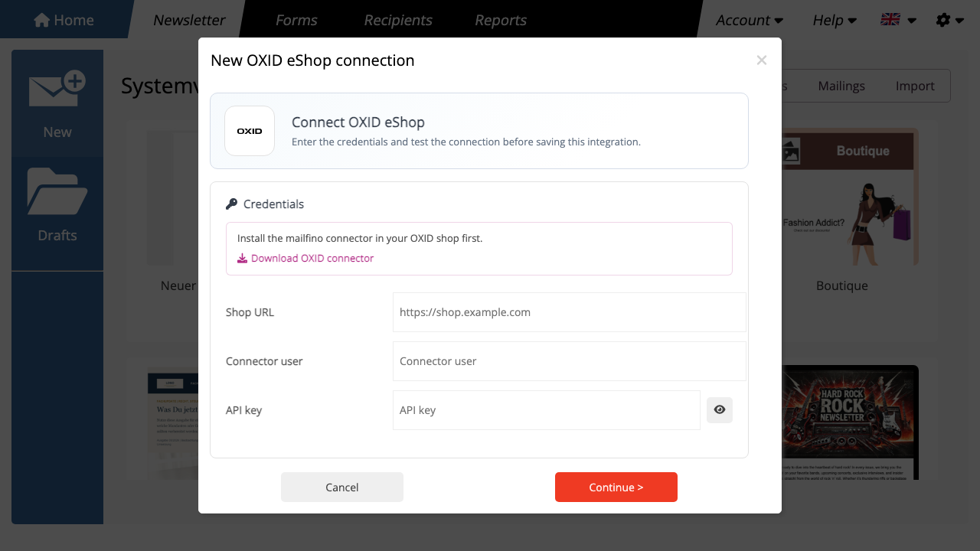Screen dimensions: 980x551
Task: Select the Import tab
Action: (x=915, y=86)
